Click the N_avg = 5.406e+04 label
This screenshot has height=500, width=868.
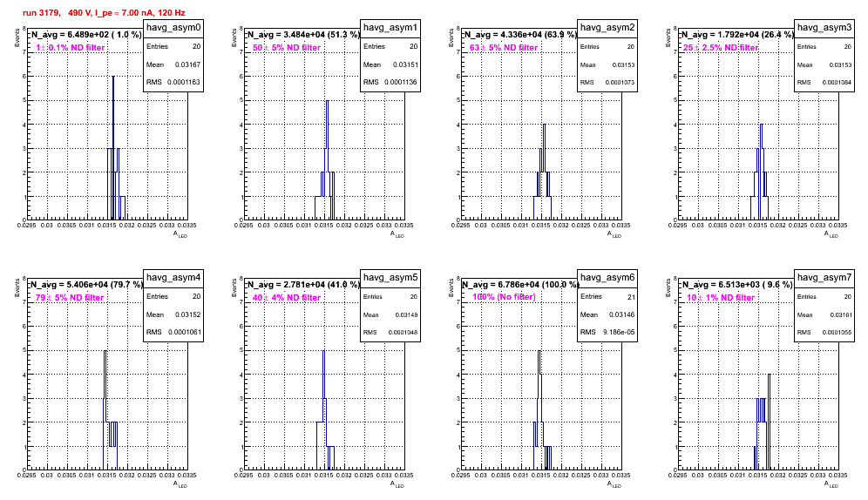coord(86,284)
